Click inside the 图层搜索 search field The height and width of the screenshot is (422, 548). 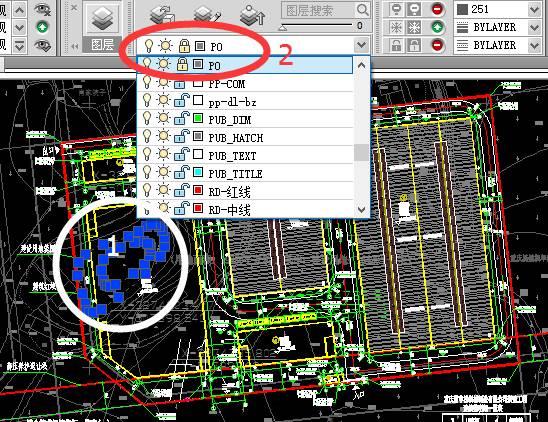point(318,10)
